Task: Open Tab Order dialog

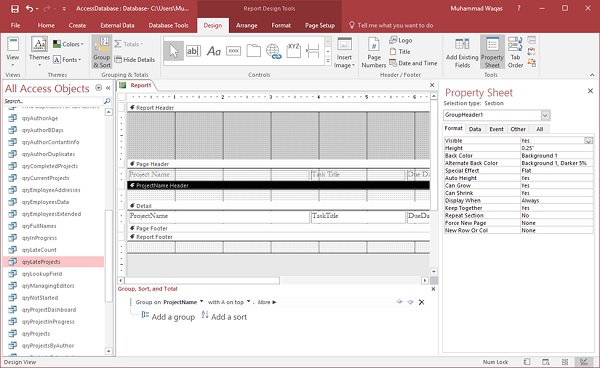Action: click(x=515, y=52)
